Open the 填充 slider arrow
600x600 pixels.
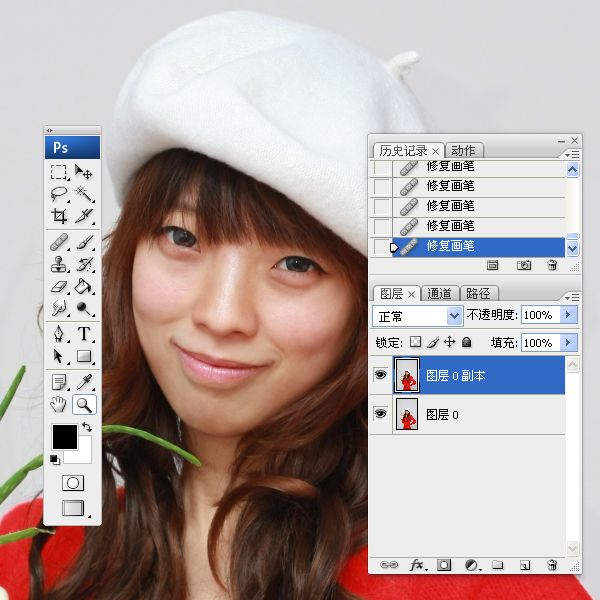tap(568, 342)
